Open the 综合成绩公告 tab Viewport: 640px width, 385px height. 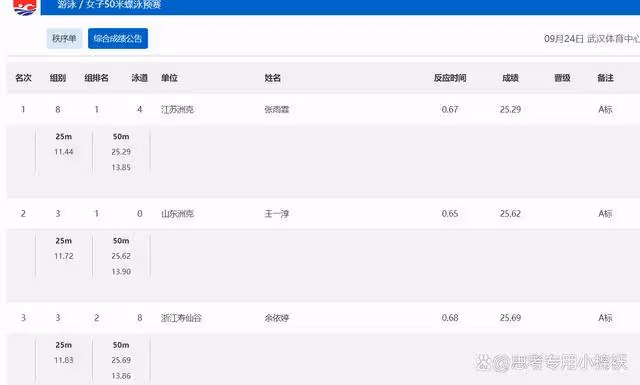click(118, 38)
